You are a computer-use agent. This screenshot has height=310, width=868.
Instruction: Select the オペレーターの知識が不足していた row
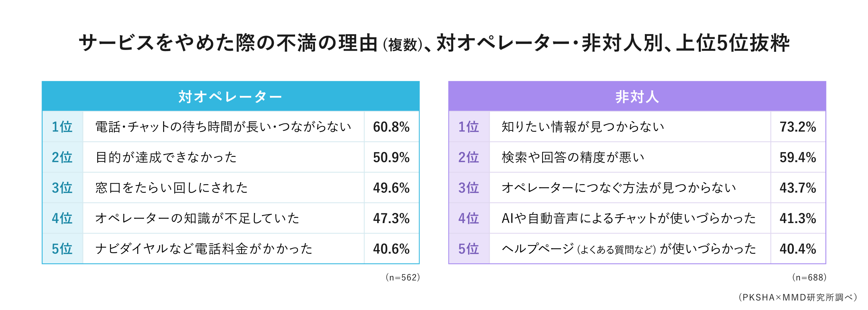tap(231, 218)
